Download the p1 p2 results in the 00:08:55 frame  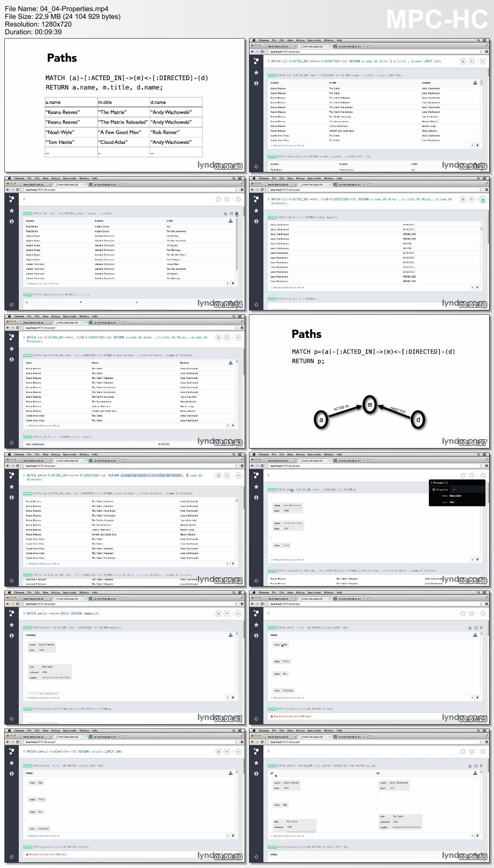[475, 773]
